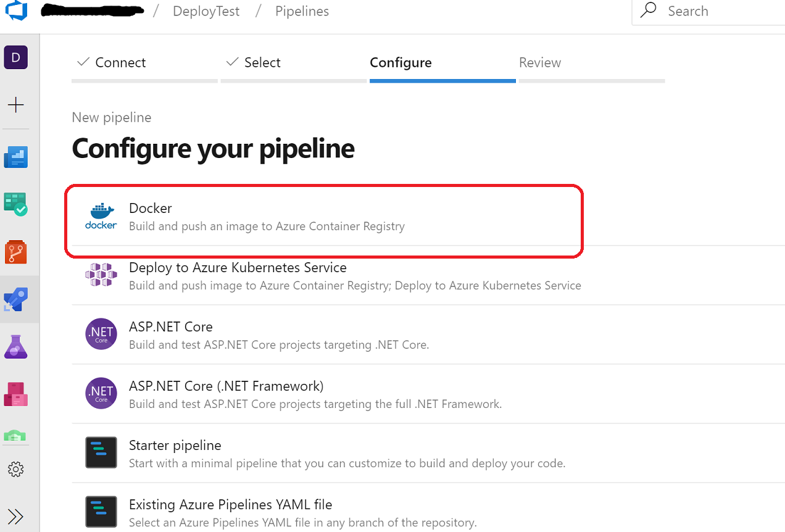Open the Review step
The image size is (785, 532).
(x=540, y=62)
